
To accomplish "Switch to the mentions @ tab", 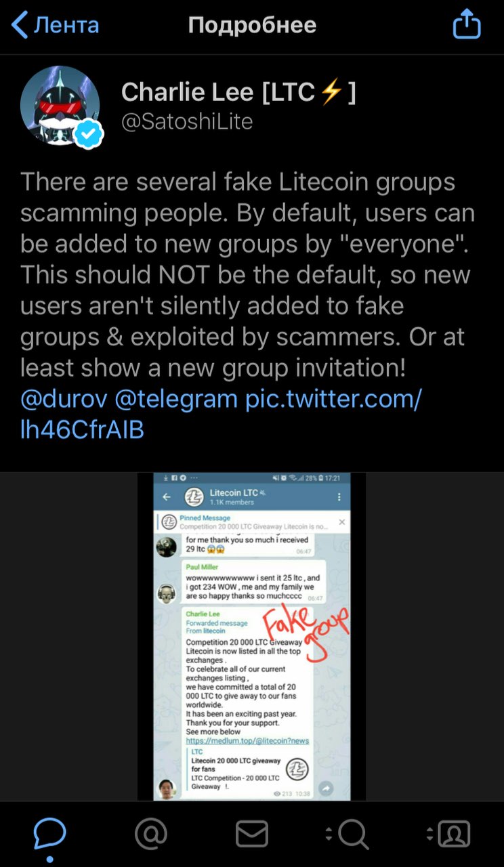I will coord(150,834).
